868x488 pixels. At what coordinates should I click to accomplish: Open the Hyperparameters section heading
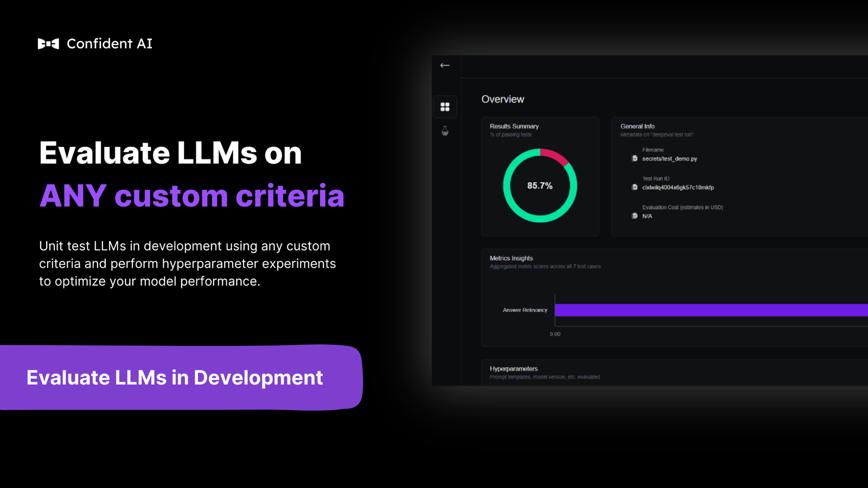click(513, 369)
